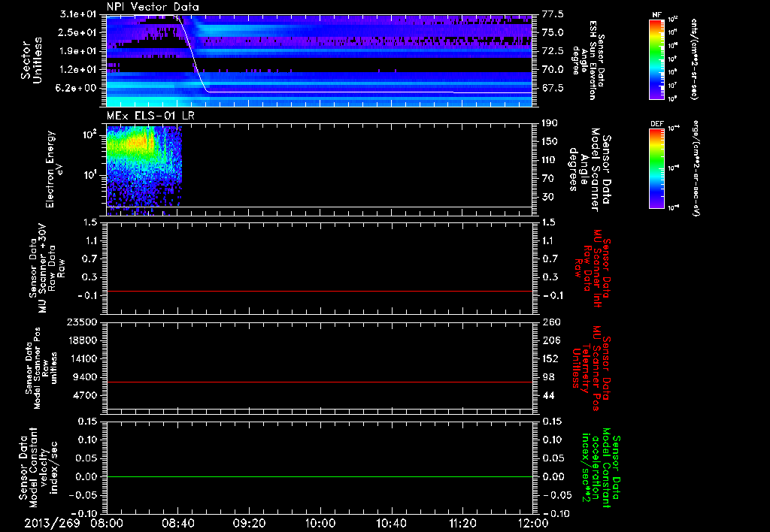770x532 pixels.
Task: Click the 12:00 time axis label
Action: pos(533,522)
